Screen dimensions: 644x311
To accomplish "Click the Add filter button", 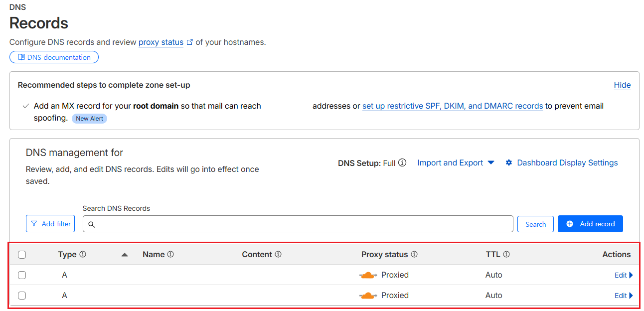I will point(50,224).
